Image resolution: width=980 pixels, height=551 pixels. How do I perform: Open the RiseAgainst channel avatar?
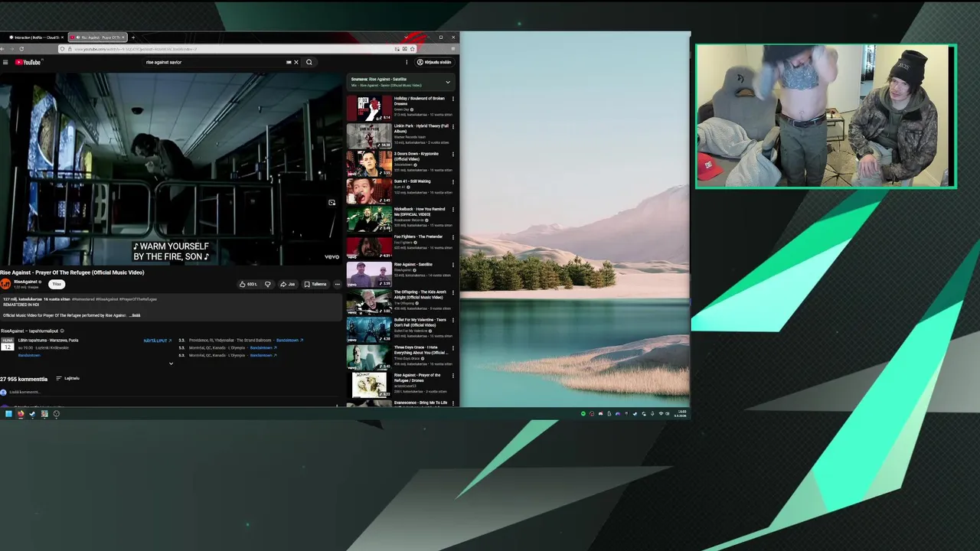pos(5,284)
